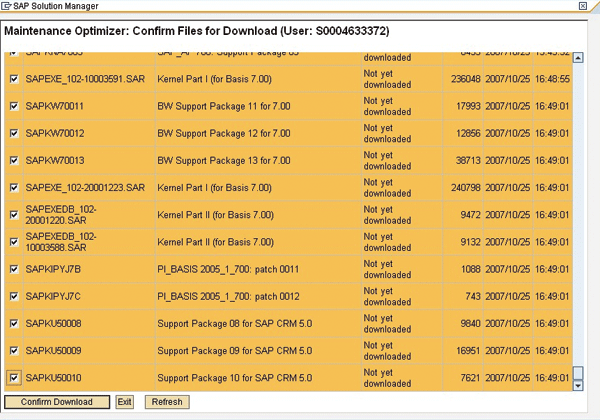Click the size value 16951
Viewport: 600px width, 420px height.
coord(468,351)
